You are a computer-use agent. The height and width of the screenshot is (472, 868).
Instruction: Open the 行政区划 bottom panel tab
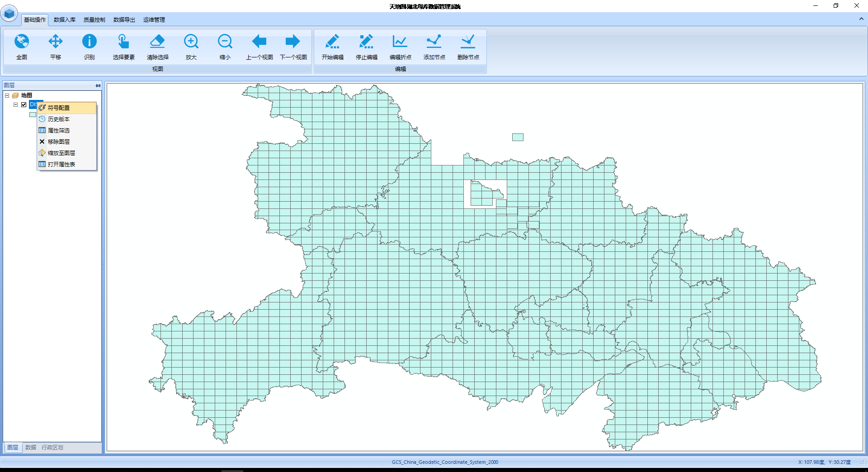pos(52,448)
